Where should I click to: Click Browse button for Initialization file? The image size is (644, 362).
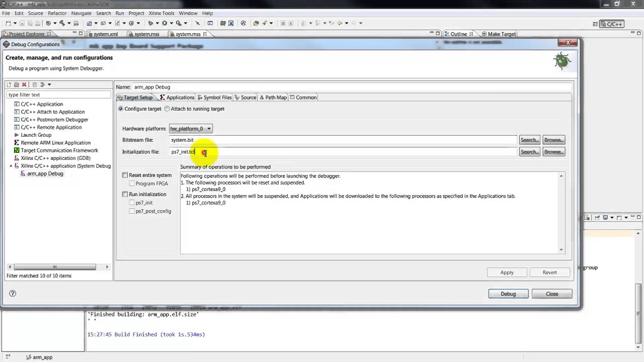click(553, 152)
